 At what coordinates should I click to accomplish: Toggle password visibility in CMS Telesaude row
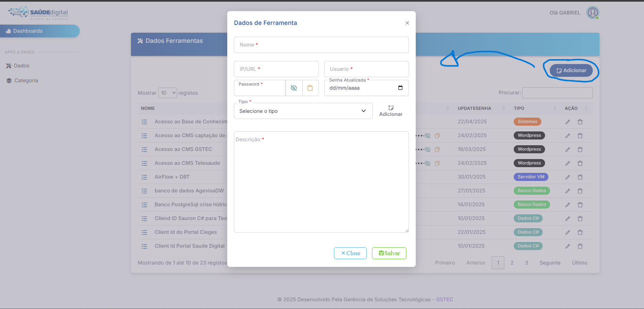428,163
